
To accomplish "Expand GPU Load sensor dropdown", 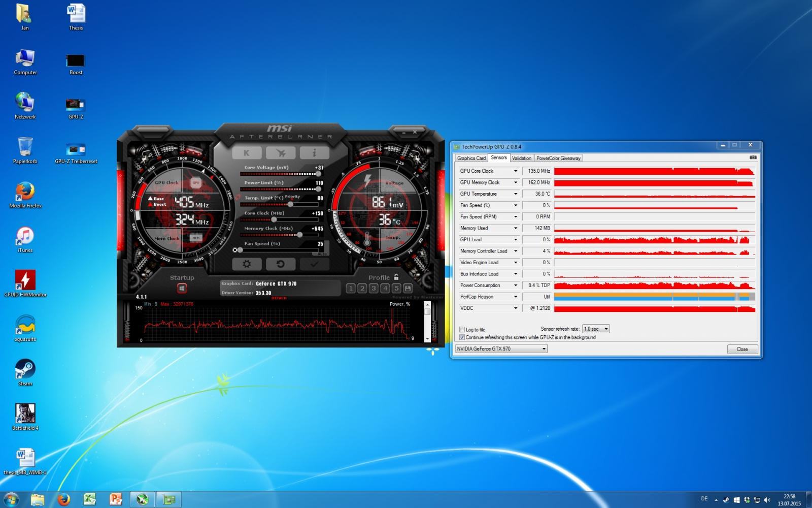I will tap(516, 240).
